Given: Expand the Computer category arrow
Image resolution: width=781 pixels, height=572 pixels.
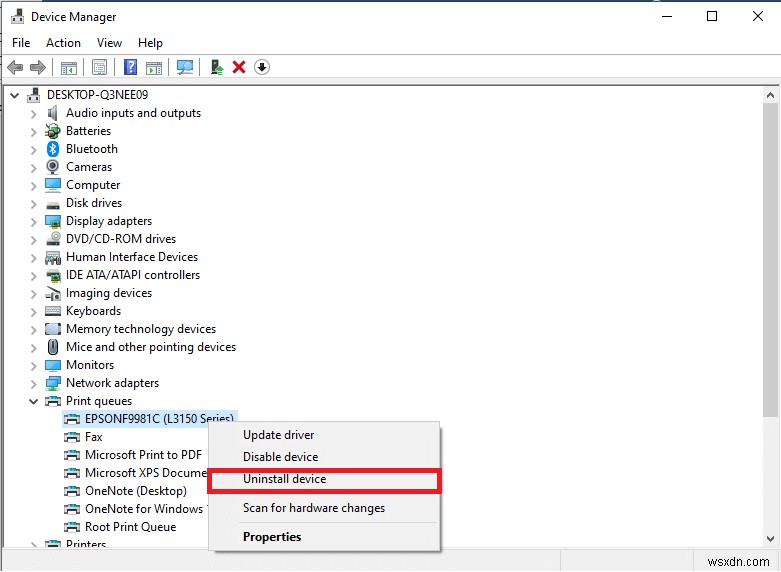Looking at the screenshot, I should point(33,186).
